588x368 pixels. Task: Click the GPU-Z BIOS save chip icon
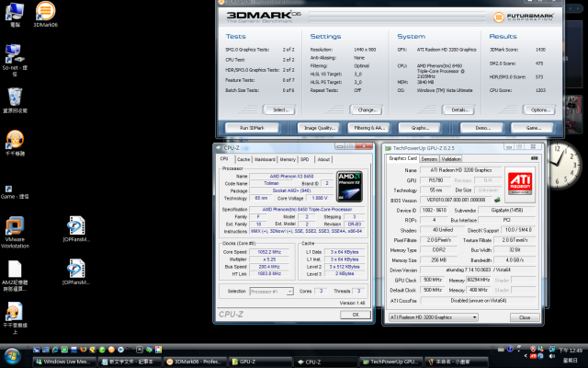click(497, 200)
